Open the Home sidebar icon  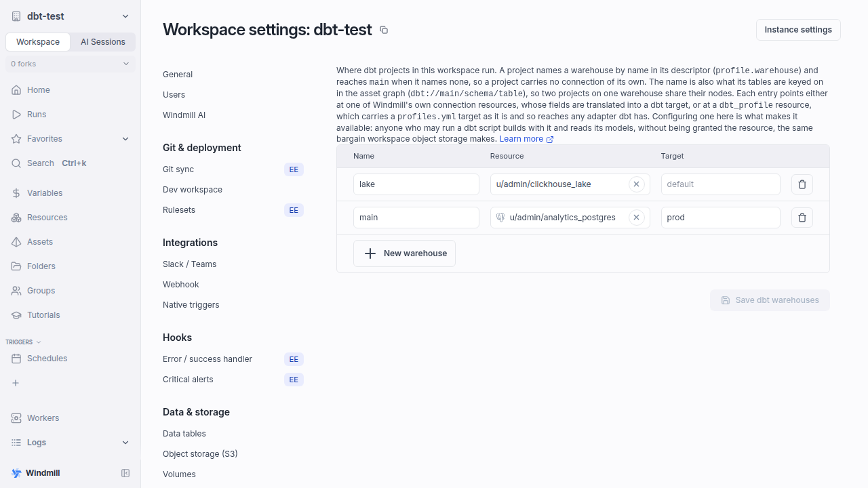[x=16, y=90]
